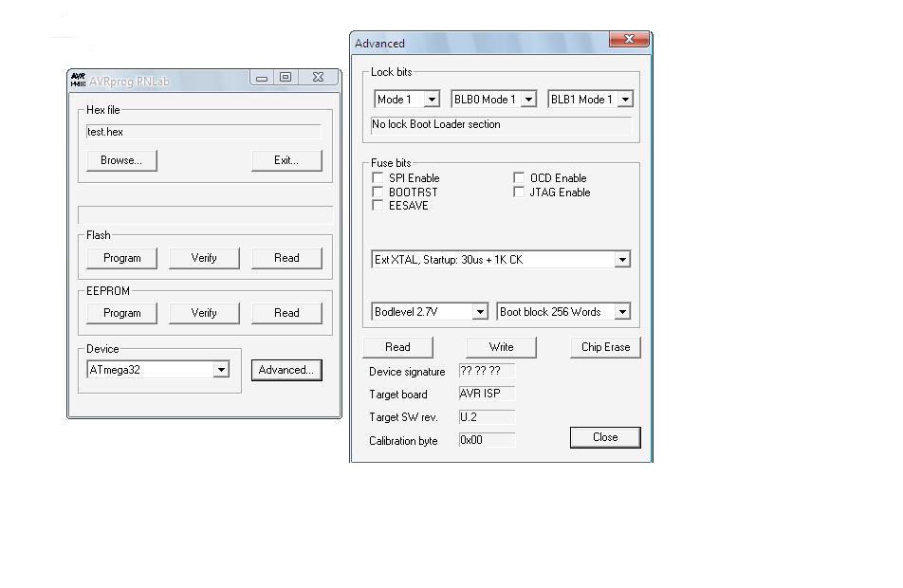The image size is (903, 588).
Task: Close the Advanced dialog via red X
Action: 629,39
